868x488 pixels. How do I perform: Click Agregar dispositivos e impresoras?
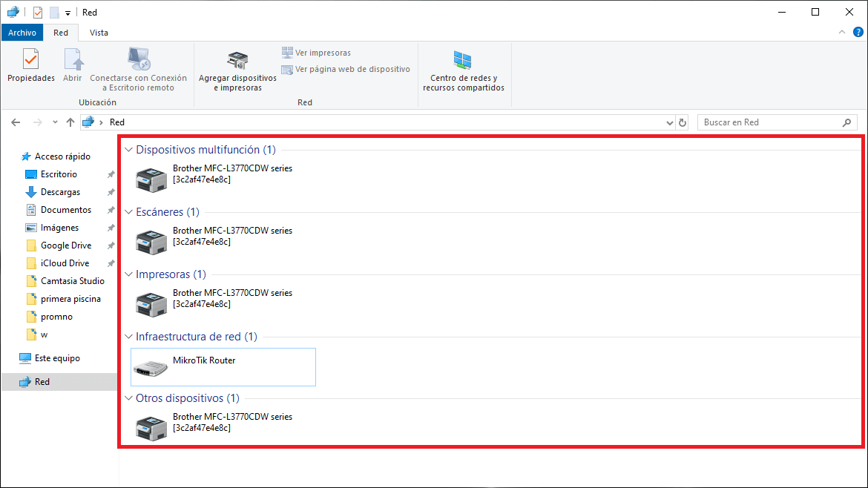pyautogui.click(x=237, y=70)
